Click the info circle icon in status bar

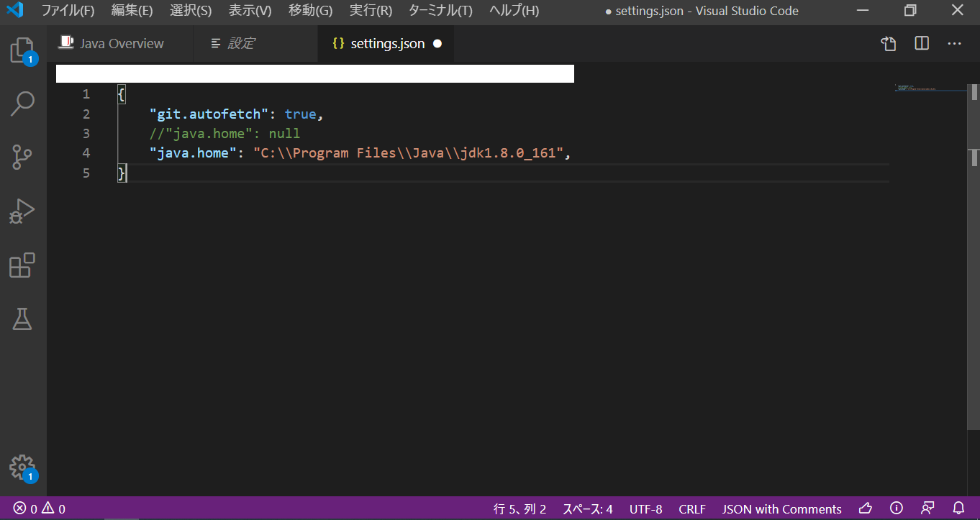(897, 509)
